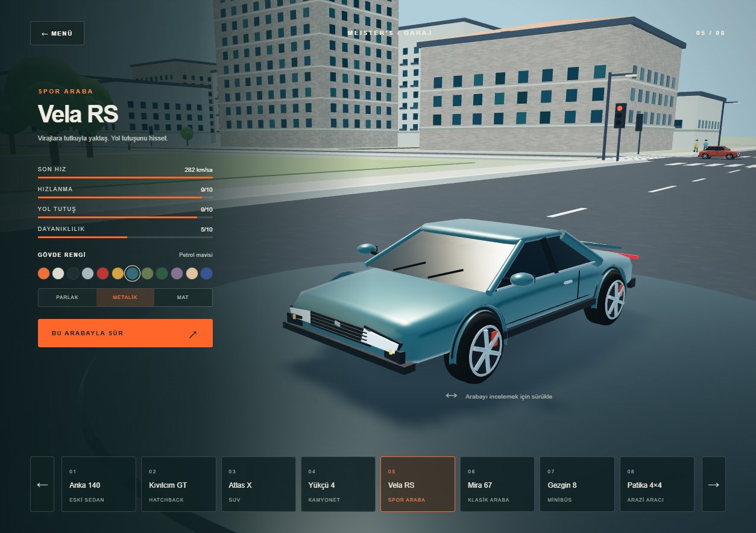Click the 5/10 Dayanıklılık rating value
This screenshot has height=533, width=756.
[207, 230]
